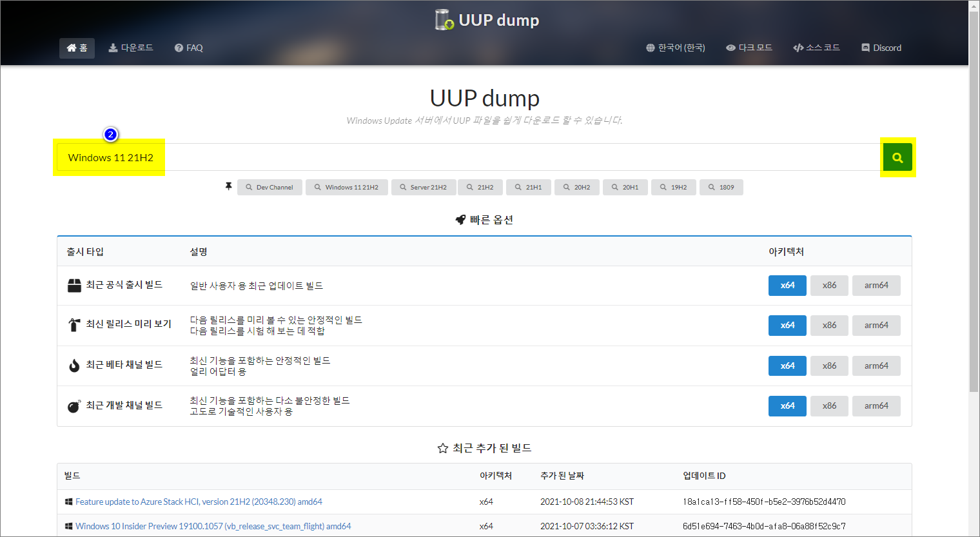Click the green search magnifier button
Image resolution: width=980 pixels, height=537 pixels.
click(897, 157)
